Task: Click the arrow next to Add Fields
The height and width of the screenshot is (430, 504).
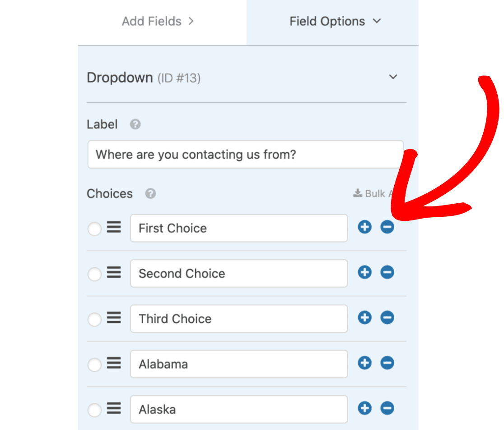Action: tap(191, 21)
